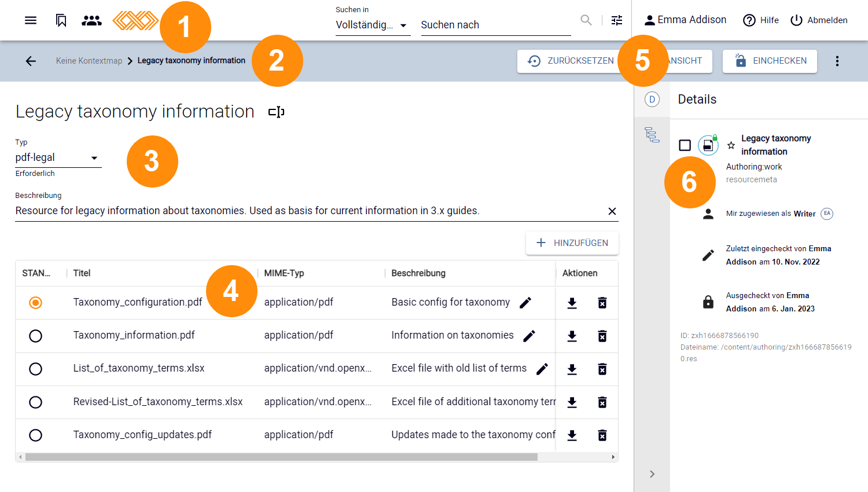Open the three-dot more options menu
The height and width of the screenshot is (492, 868).
pyautogui.click(x=837, y=61)
